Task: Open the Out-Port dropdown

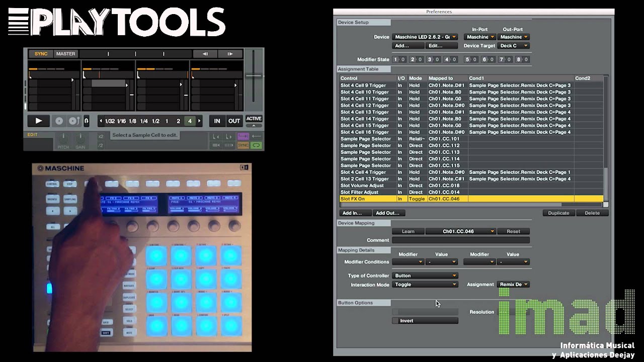Action: [x=514, y=37]
